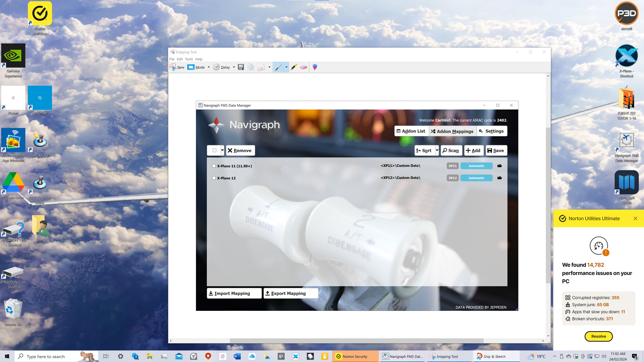This screenshot has width=644, height=362.
Task: Toggle the select-all checkbox beside Remove
Action: 214,150
